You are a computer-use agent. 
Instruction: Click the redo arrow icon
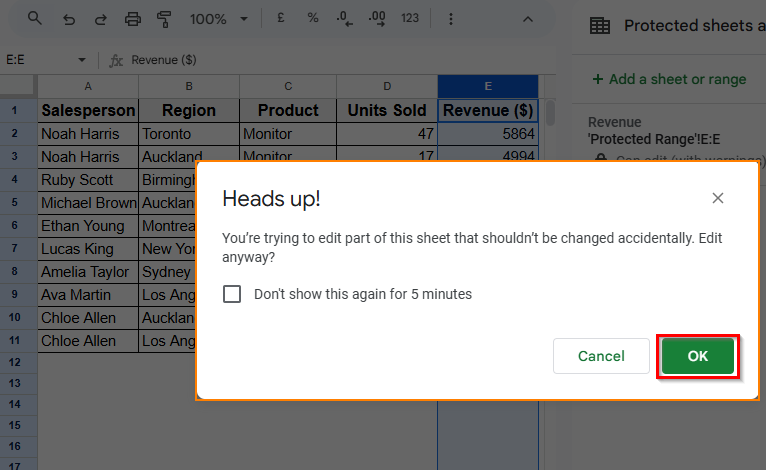pos(100,19)
